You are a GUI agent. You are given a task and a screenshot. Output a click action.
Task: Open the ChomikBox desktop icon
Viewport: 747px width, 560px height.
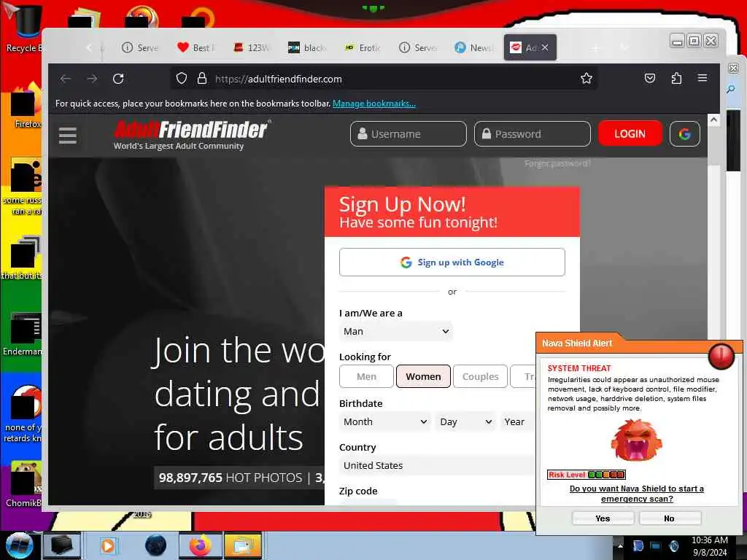pos(24,483)
